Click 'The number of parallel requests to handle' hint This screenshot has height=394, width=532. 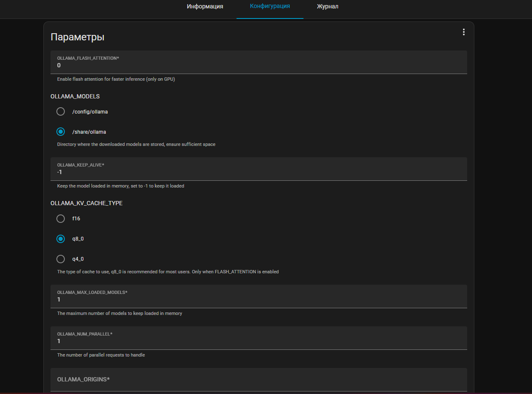[101, 355]
